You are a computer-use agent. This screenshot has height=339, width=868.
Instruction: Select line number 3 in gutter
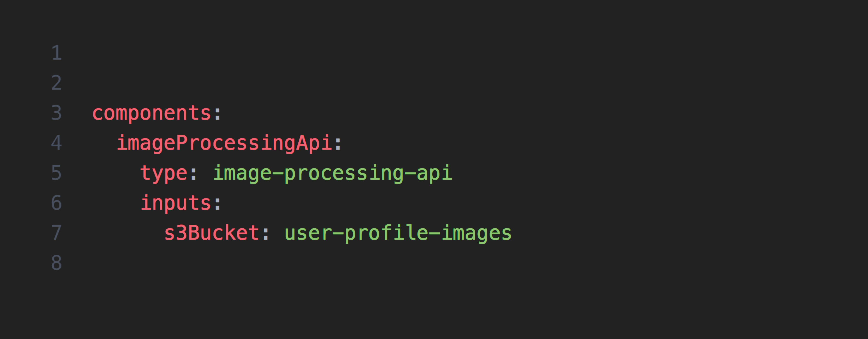pos(57,113)
